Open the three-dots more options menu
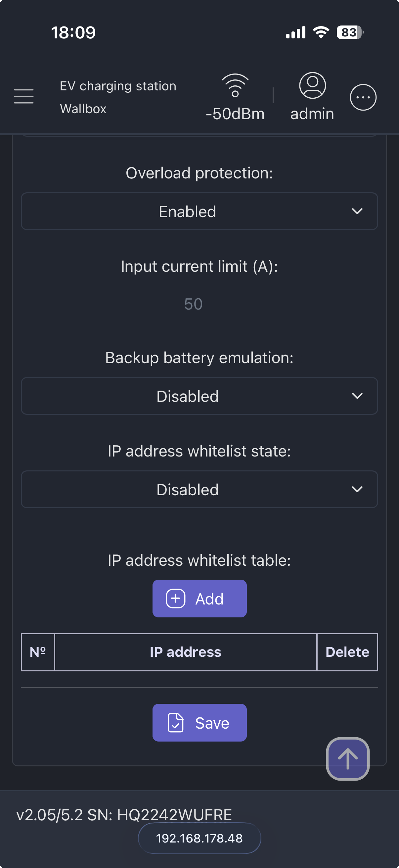399x868 pixels. (363, 97)
